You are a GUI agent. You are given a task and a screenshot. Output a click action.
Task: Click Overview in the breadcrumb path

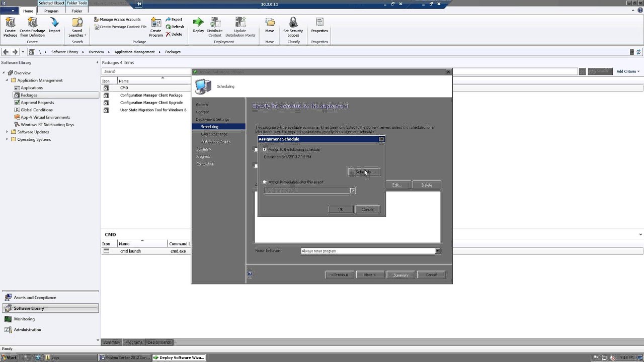coord(96,52)
